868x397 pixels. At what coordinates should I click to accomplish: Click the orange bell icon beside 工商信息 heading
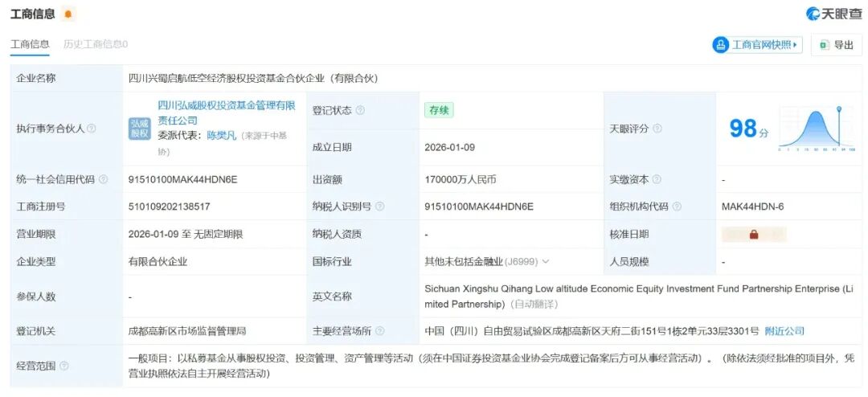pyautogui.click(x=68, y=14)
